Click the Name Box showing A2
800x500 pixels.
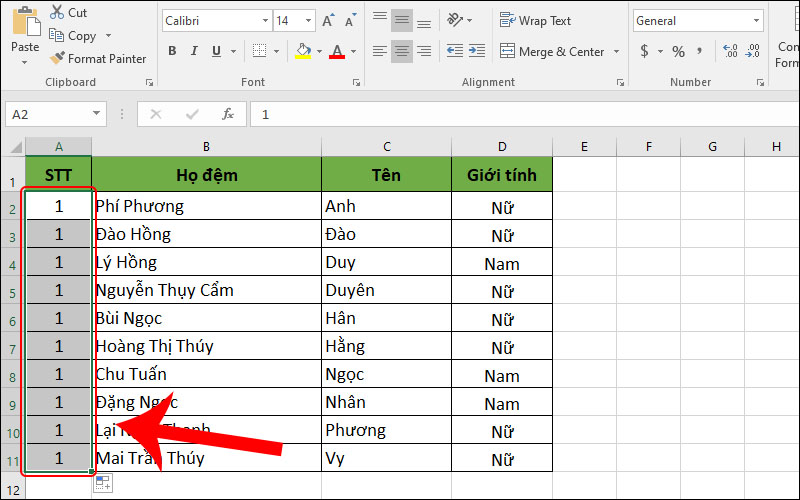pyautogui.click(x=47, y=114)
